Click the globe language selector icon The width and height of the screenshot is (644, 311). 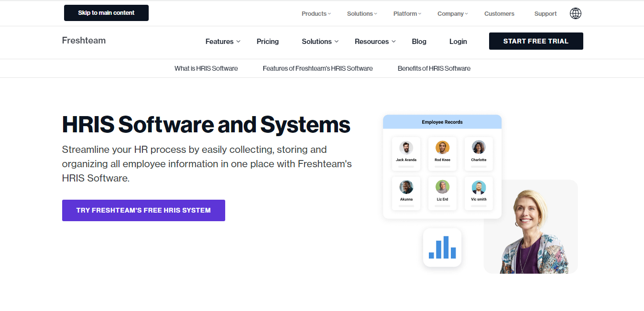(576, 13)
